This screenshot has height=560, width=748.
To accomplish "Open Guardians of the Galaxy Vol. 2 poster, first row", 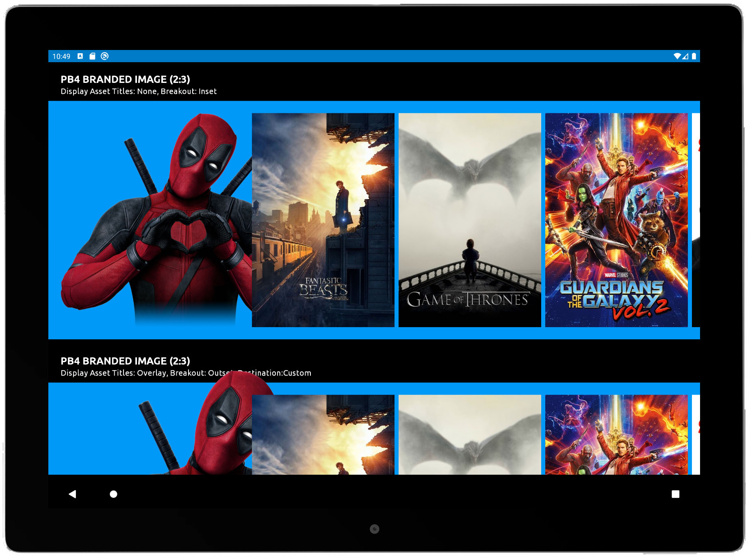I will (616, 220).
